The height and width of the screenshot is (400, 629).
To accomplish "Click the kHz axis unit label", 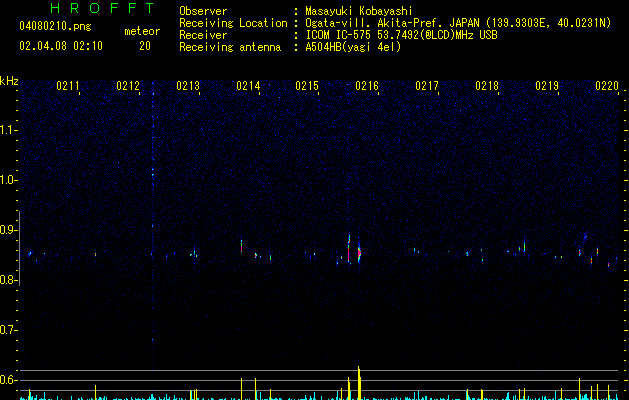I will coord(9,81).
